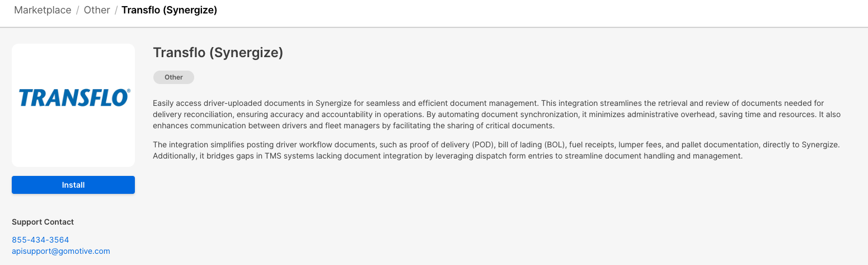Click the current Transflo (Synergize) breadcrumb
Image resolution: width=868 pixels, height=265 pixels.
[x=169, y=10]
